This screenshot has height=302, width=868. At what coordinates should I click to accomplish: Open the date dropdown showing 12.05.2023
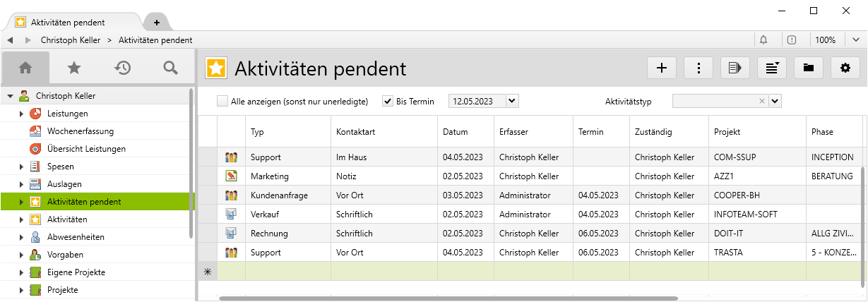click(513, 102)
